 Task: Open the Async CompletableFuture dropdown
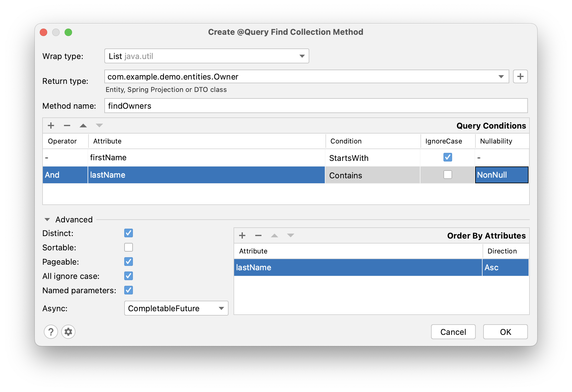point(221,308)
